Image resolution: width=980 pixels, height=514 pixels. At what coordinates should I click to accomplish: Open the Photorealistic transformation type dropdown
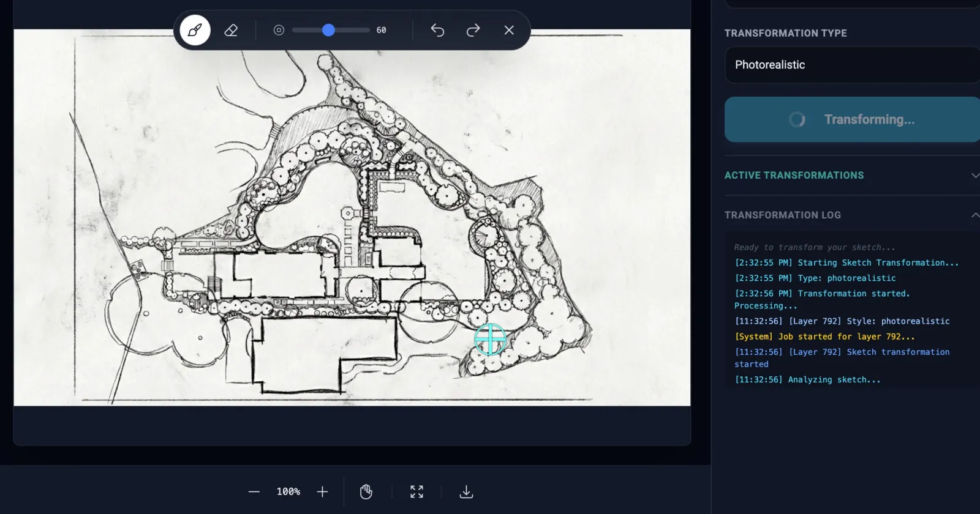(x=852, y=65)
